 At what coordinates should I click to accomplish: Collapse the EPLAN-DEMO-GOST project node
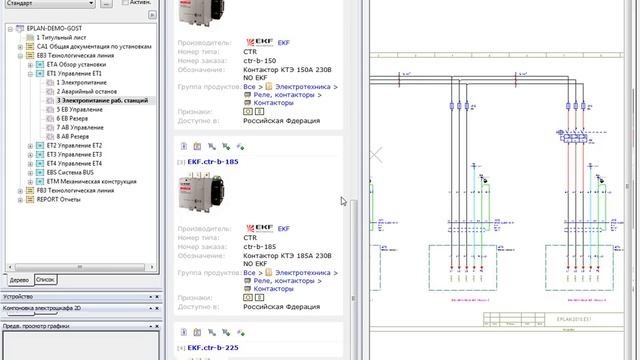(11, 29)
